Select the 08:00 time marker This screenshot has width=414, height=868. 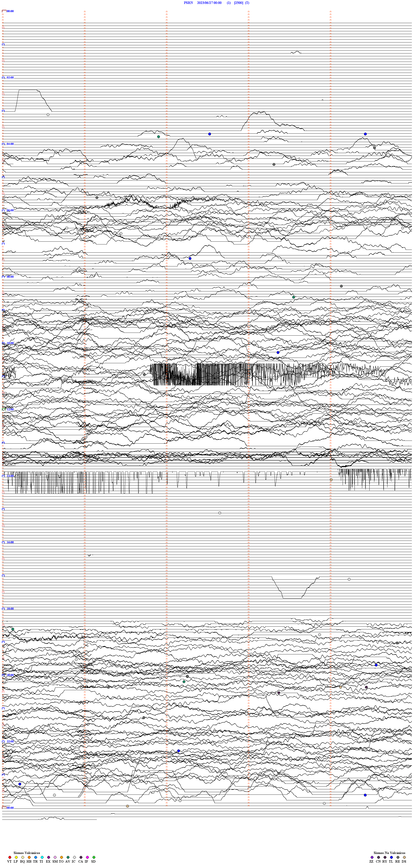tap(10, 277)
